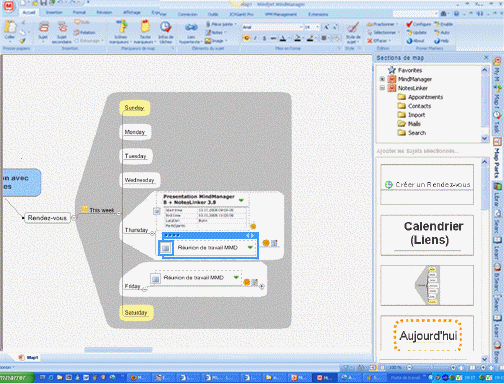Collapse the Thursday topic toggle
Image resolution: width=504 pixels, height=384 pixels.
[x=152, y=233]
